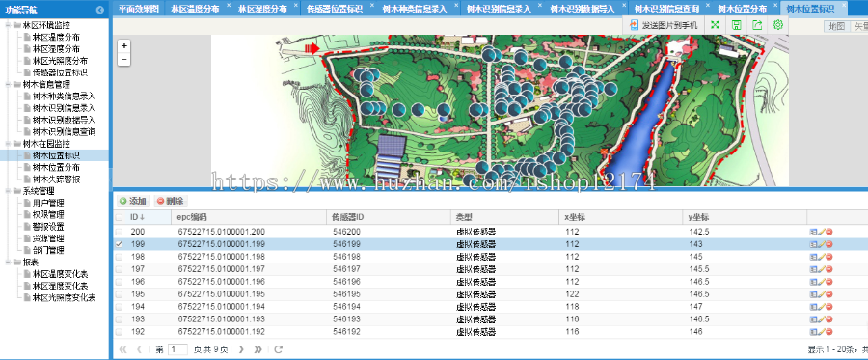Edit pencil icon for row 198
This screenshot has width=868, height=360.
(x=822, y=257)
